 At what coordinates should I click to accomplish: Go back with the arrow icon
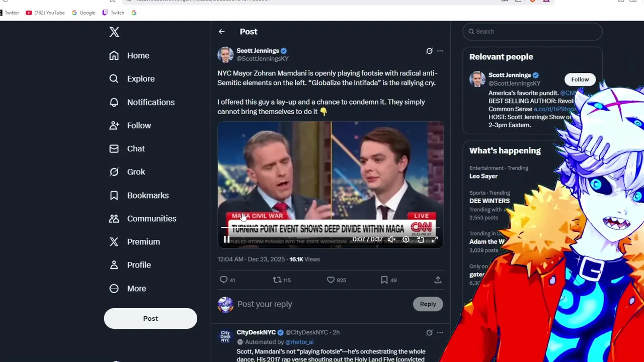coord(221,32)
